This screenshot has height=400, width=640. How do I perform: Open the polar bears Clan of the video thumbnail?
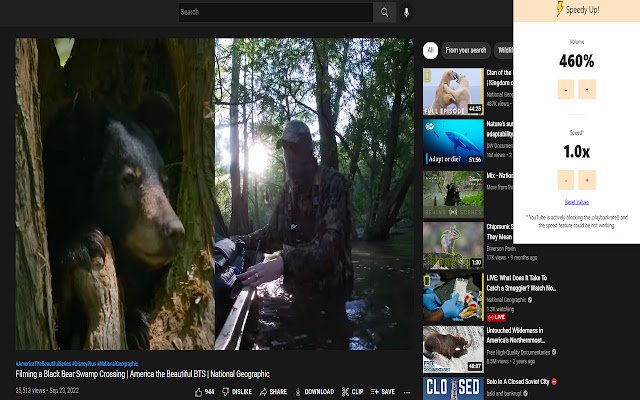(453, 91)
